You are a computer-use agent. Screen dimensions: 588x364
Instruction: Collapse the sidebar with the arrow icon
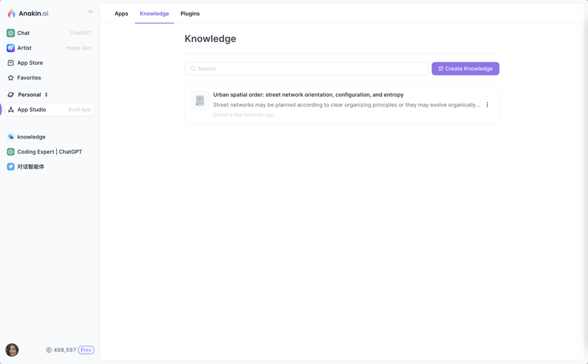click(x=91, y=11)
